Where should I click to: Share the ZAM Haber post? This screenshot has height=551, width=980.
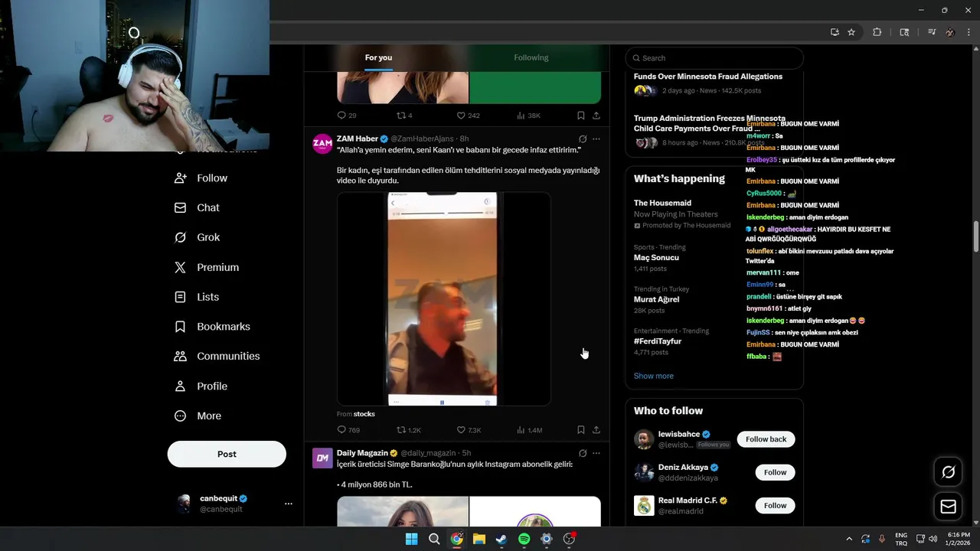click(x=596, y=430)
